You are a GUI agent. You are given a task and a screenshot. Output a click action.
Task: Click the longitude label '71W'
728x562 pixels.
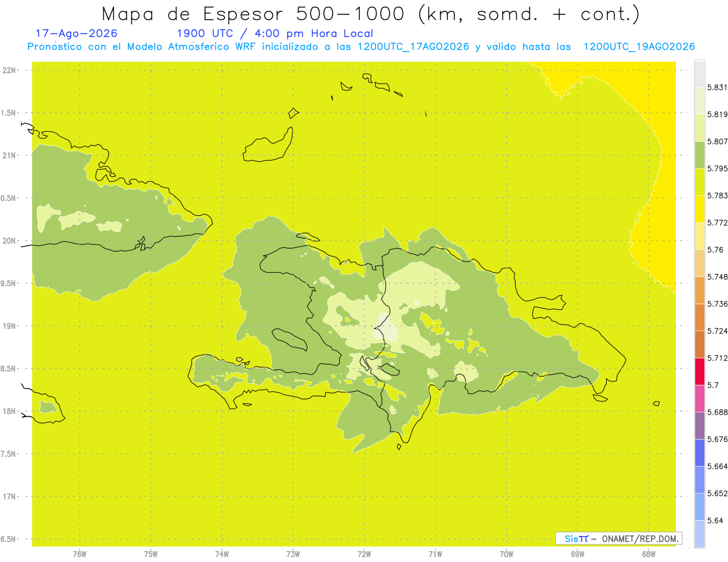435,554
